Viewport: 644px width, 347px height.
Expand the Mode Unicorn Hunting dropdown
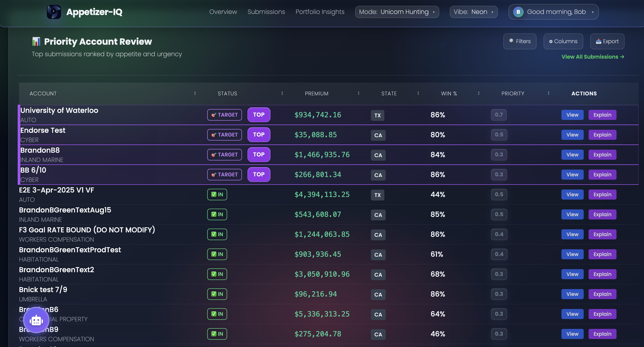click(x=397, y=12)
